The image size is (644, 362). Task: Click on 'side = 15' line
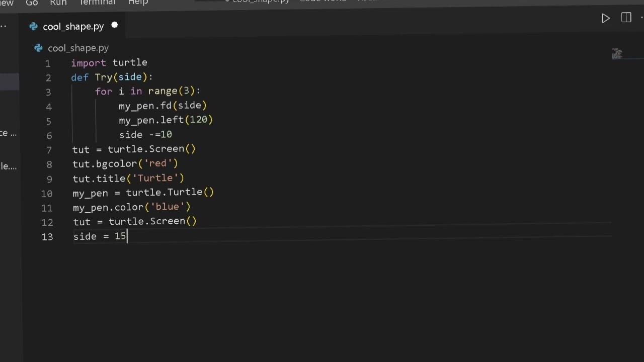point(100,236)
